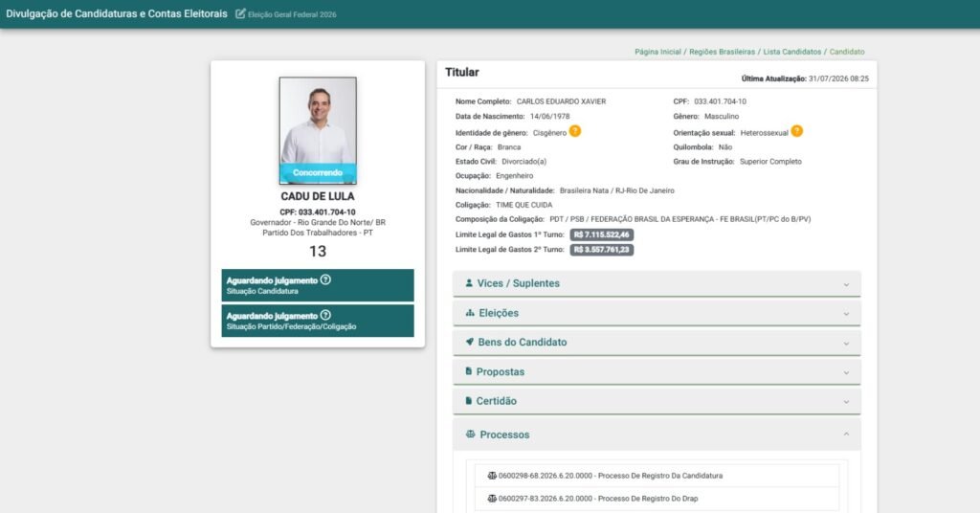Screen dimensions: 980x513
Task: Click the Quilombola value Não
Action: pyautogui.click(x=725, y=147)
